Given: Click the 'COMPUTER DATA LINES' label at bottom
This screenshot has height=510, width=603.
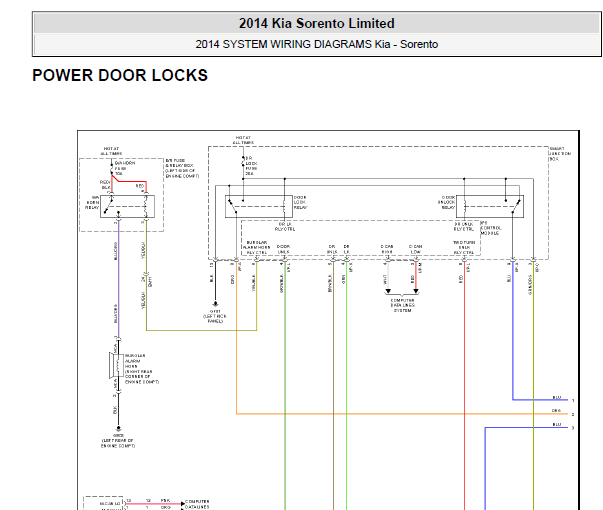Looking at the screenshot, I should click(x=197, y=504).
